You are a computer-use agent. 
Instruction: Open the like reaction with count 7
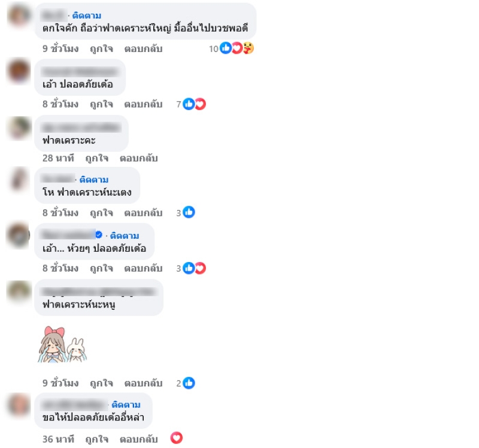pyautogui.click(x=189, y=104)
